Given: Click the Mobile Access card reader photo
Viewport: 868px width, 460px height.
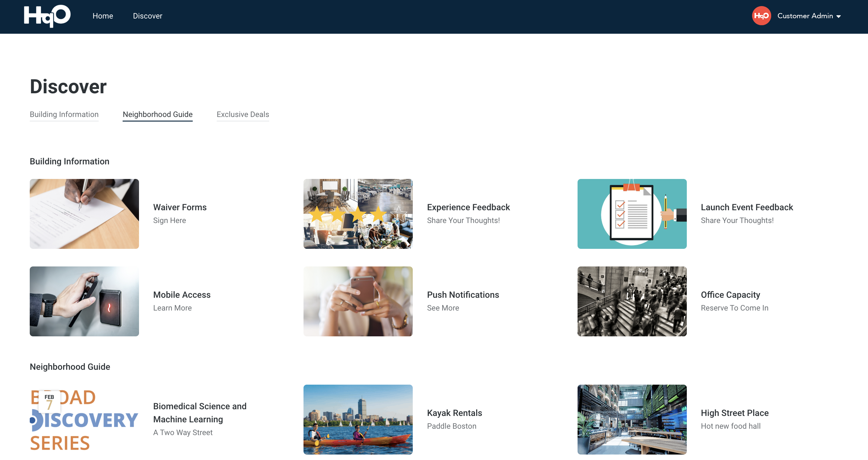Looking at the screenshot, I should tap(84, 301).
